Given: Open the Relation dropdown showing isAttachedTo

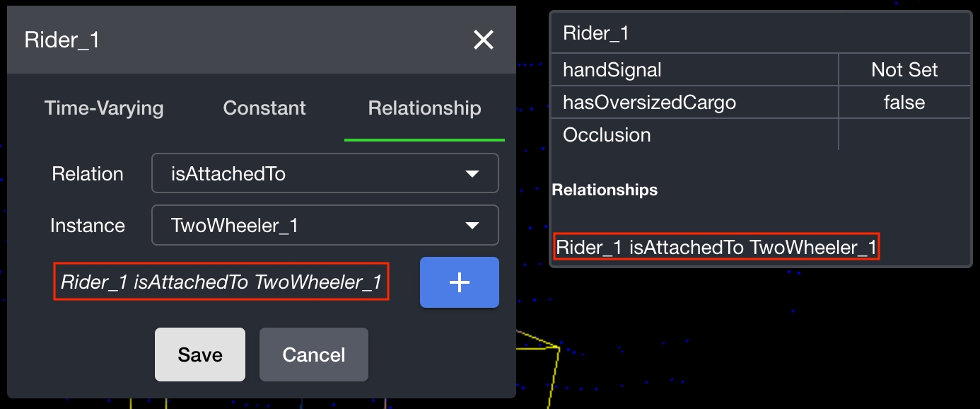Looking at the screenshot, I should (x=325, y=173).
